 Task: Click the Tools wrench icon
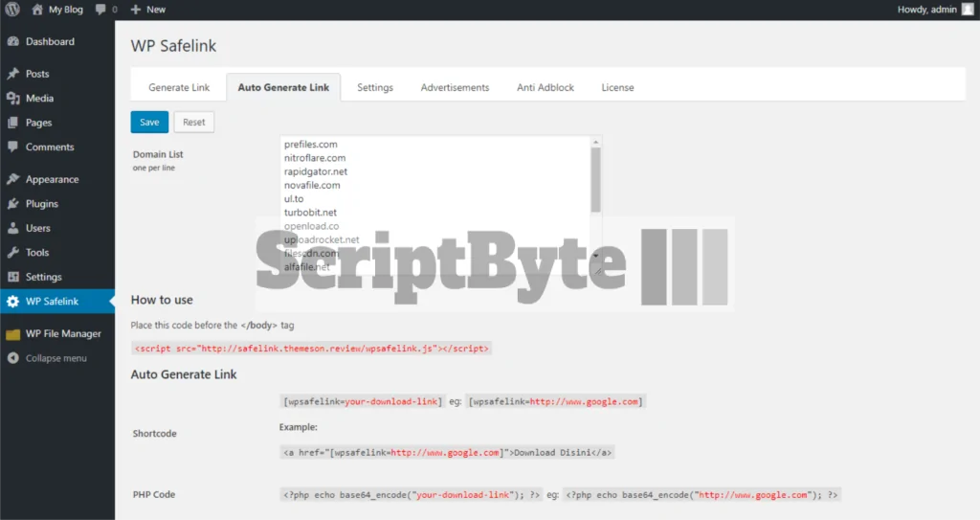[12, 253]
